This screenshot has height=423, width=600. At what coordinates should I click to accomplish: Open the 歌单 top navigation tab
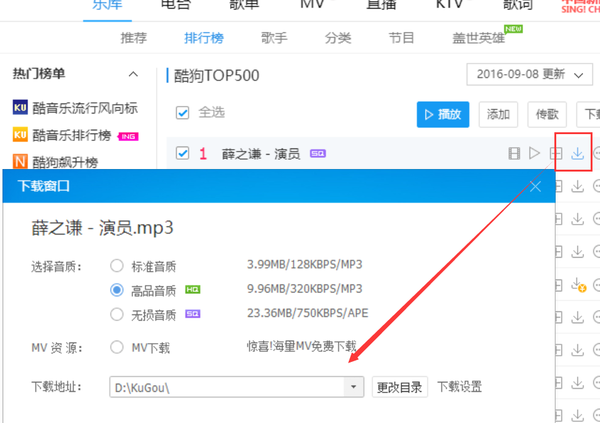tap(244, 5)
